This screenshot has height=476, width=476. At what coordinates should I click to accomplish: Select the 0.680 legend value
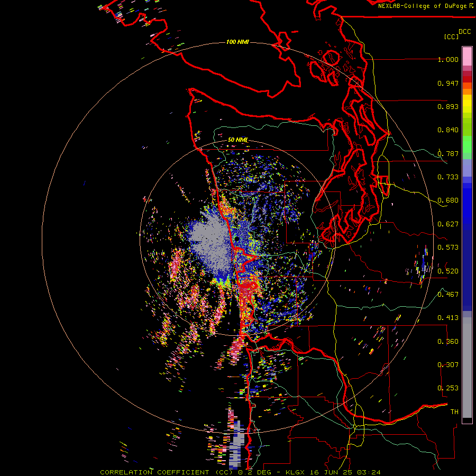448,200
